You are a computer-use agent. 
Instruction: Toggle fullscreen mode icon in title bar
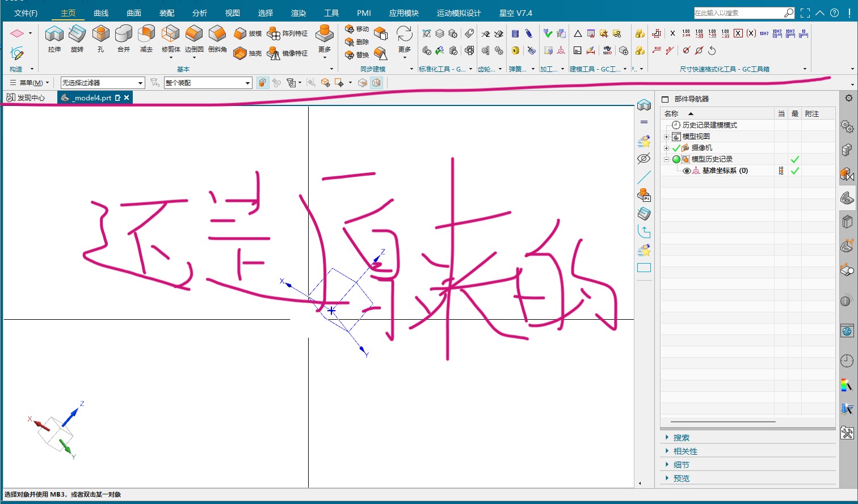pyautogui.click(x=805, y=13)
